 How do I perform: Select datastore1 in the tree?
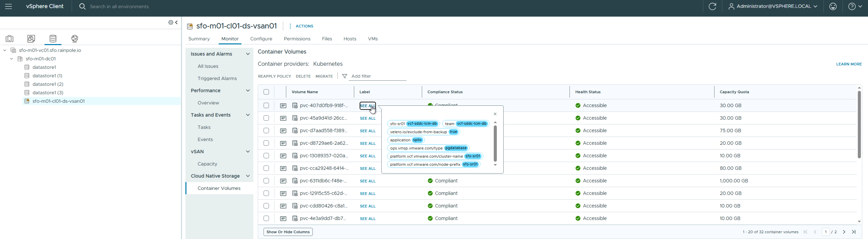(x=44, y=67)
